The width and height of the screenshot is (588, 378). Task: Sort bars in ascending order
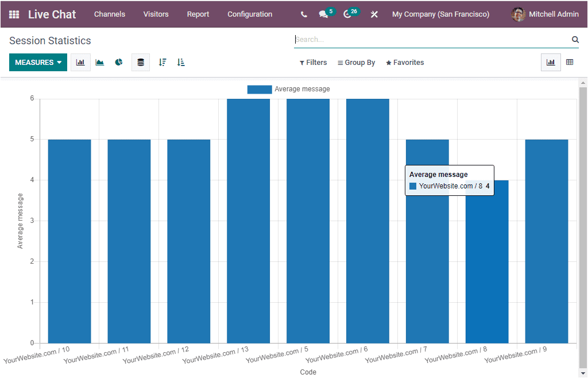tap(181, 62)
